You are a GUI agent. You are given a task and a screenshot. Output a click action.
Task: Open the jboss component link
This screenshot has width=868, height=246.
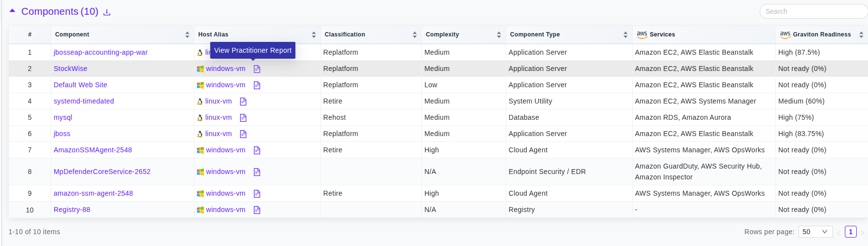62,134
